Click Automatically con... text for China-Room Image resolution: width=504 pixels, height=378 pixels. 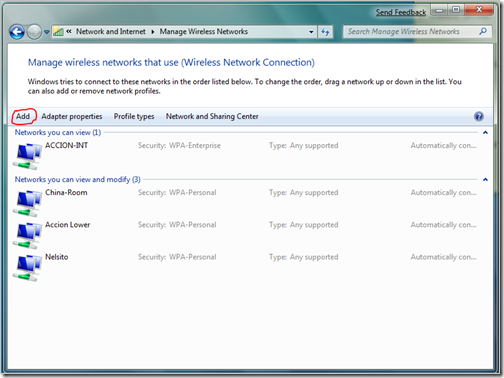pyautogui.click(x=443, y=193)
